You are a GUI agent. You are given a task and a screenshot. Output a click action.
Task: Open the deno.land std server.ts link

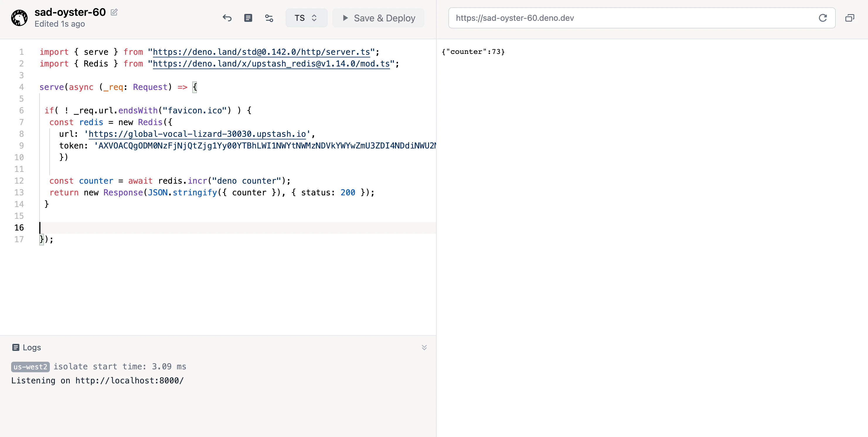click(x=261, y=52)
